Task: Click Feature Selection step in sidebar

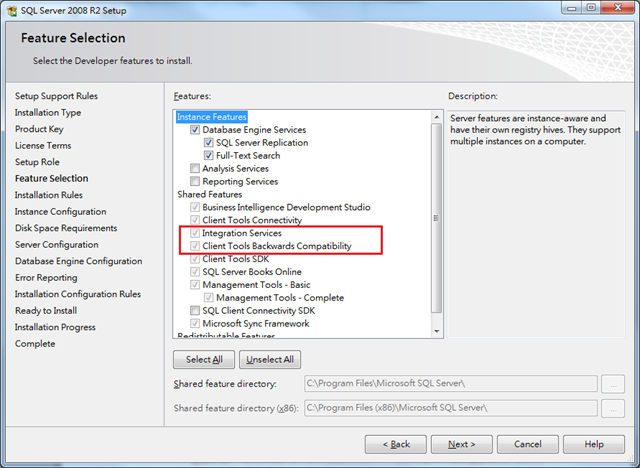Action: point(51,179)
